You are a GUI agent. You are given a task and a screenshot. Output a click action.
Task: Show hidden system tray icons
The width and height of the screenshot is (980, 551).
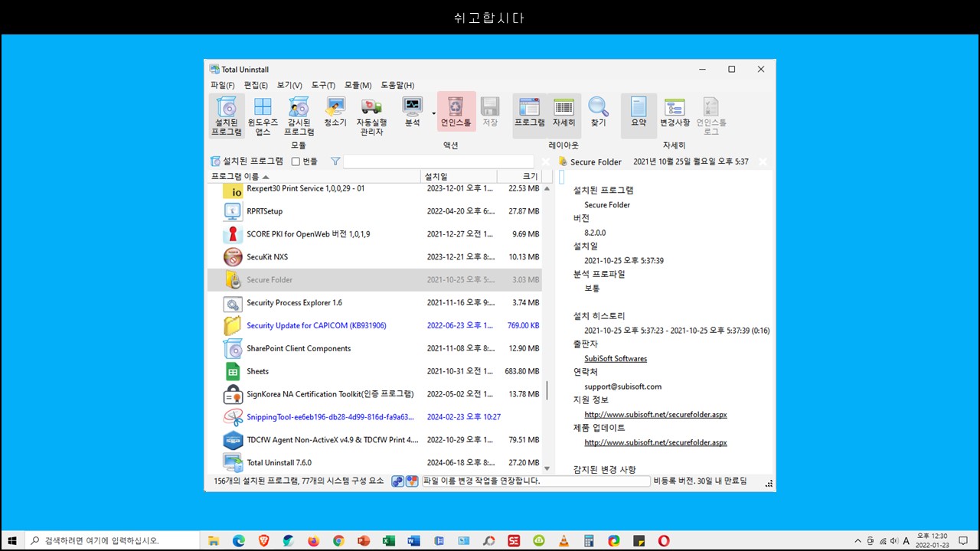(x=857, y=540)
